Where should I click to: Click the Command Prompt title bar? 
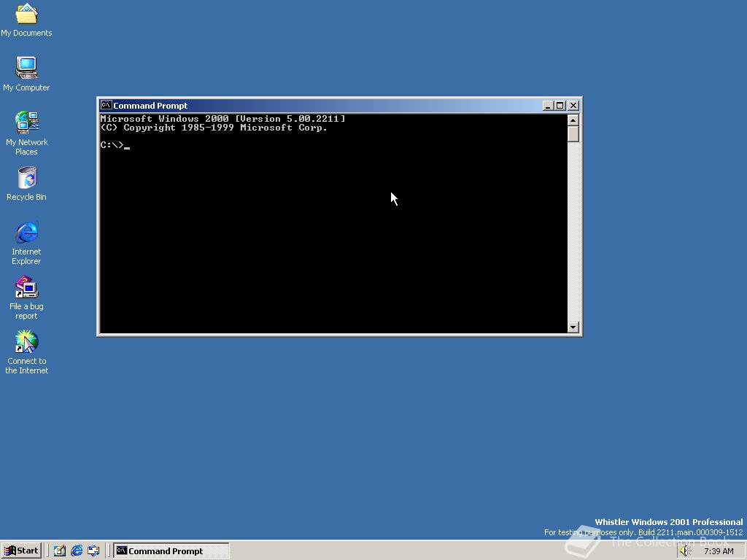click(327, 105)
